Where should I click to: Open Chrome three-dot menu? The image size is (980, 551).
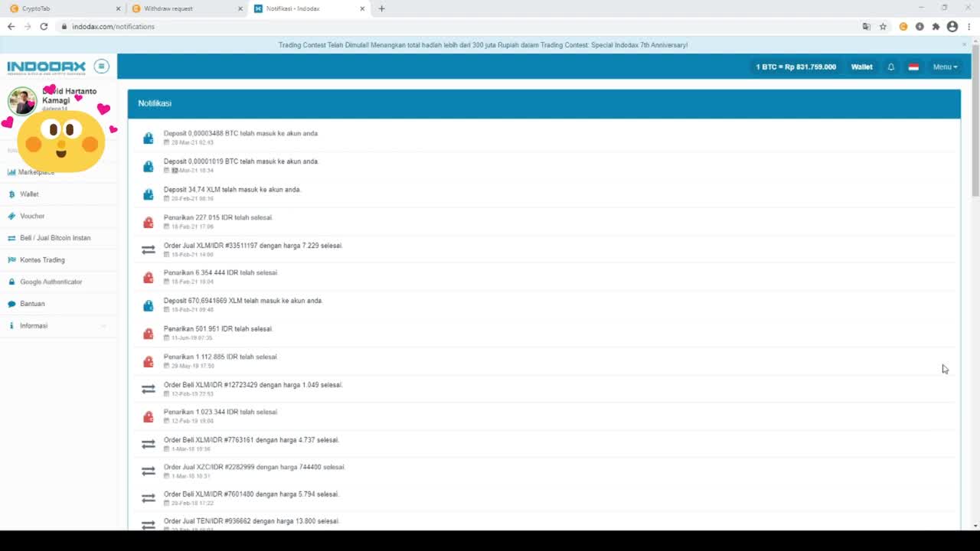pyautogui.click(x=969, y=26)
